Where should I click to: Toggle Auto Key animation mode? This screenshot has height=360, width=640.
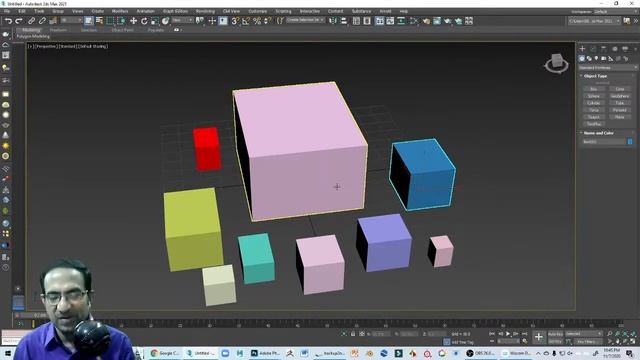pyautogui.click(x=555, y=334)
